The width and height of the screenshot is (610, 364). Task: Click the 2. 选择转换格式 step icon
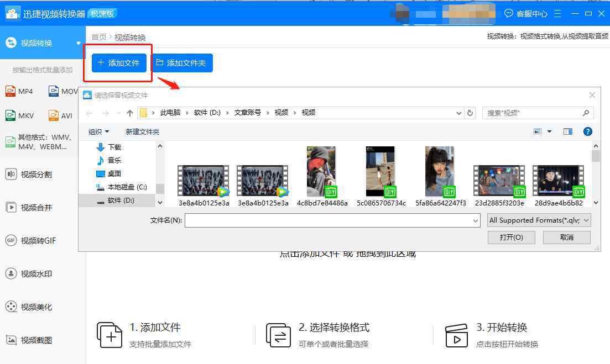point(278,335)
